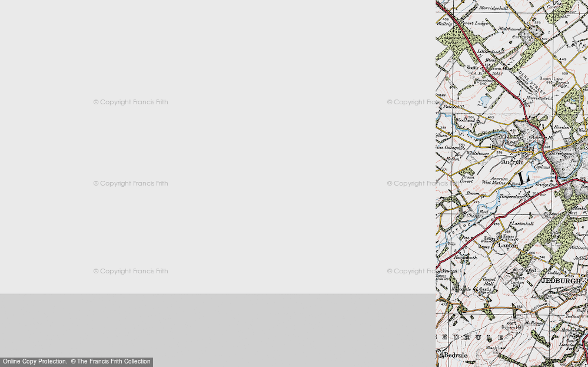The height and width of the screenshot is (367, 588).
Task: Click the Bedrule village label with church symbol
Action: 455,355
